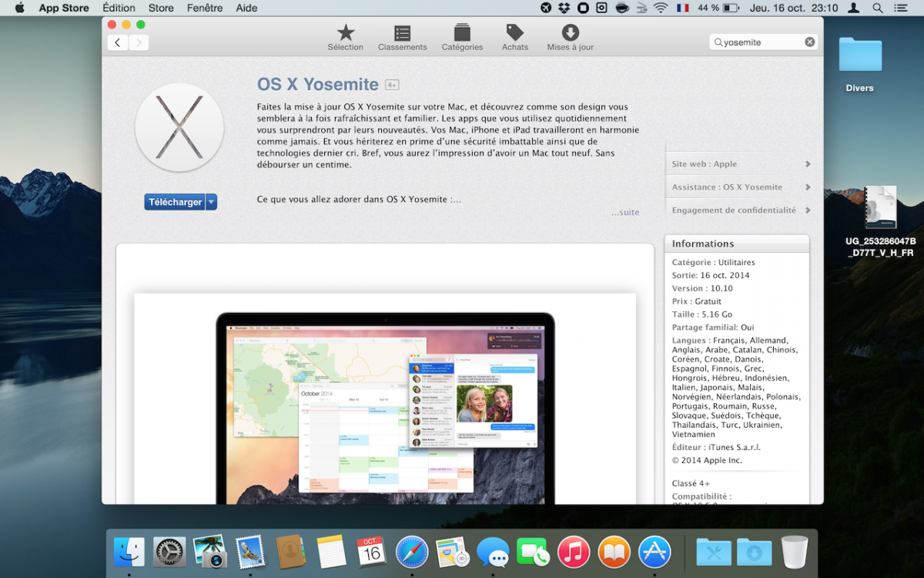The height and width of the screenshot is (578, 924).
Task: Open Engagement de confidentialité link
Action: click(741, 210)
